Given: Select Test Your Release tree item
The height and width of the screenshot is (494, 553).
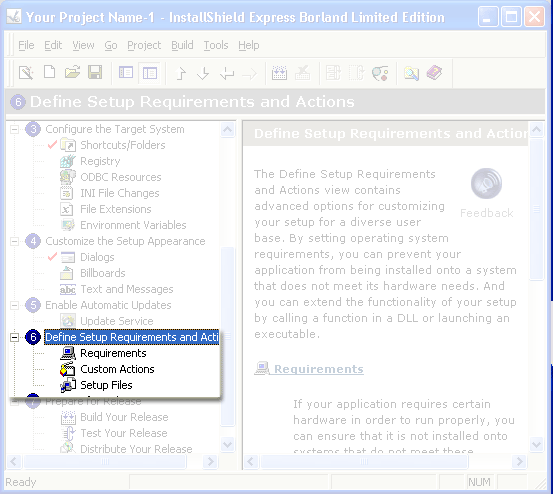Looking at the screenshot, I should pos(123,433).
